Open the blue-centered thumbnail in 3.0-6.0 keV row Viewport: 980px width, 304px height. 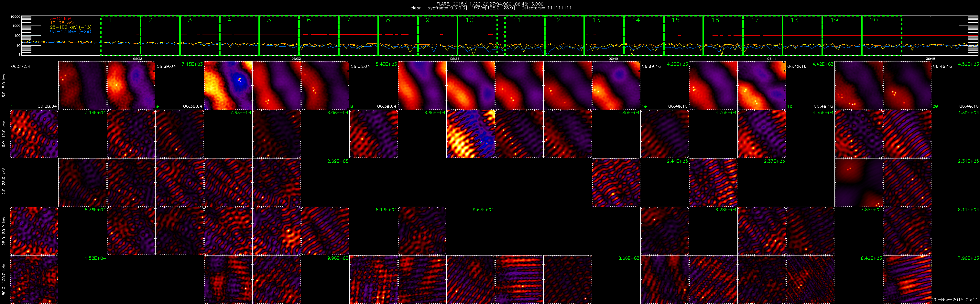pyautogui.click(x=228, y=86)
